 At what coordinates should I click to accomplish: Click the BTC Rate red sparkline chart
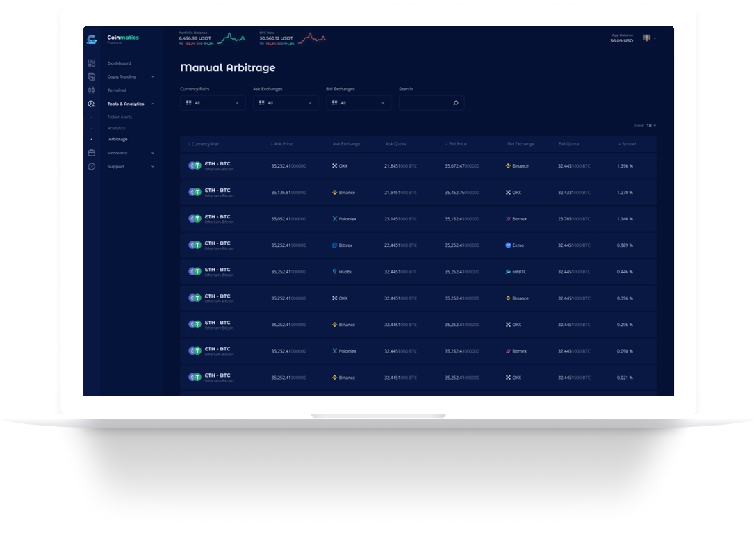click(x=312, y=38)
